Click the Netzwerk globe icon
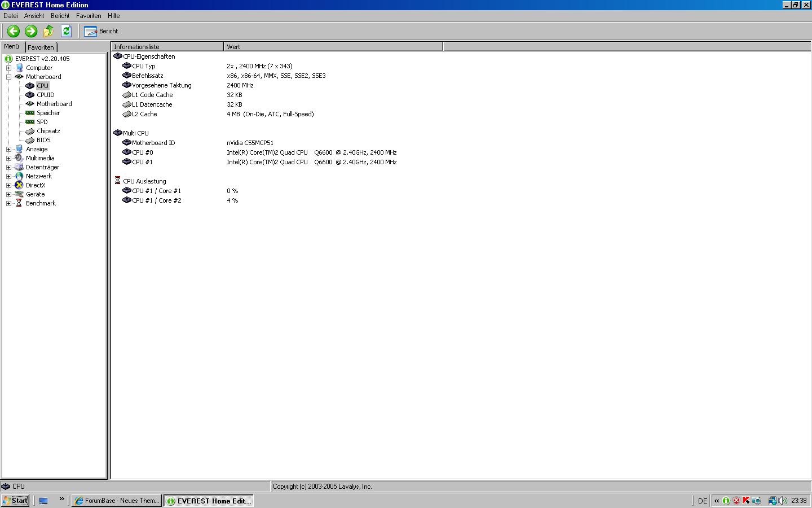Viewport: 812px width, 508px height. 19,176
